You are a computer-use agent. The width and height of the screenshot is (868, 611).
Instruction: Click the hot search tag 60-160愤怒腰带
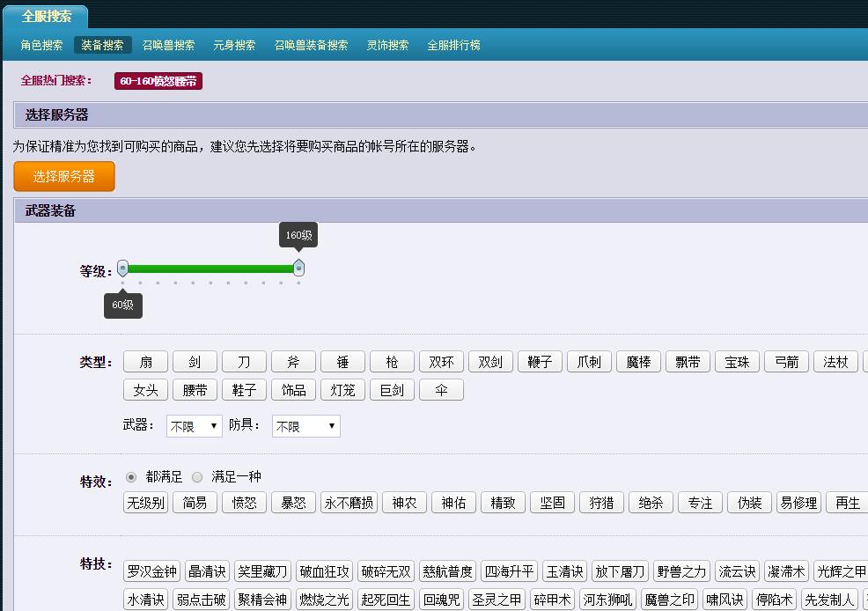point(158,81)
